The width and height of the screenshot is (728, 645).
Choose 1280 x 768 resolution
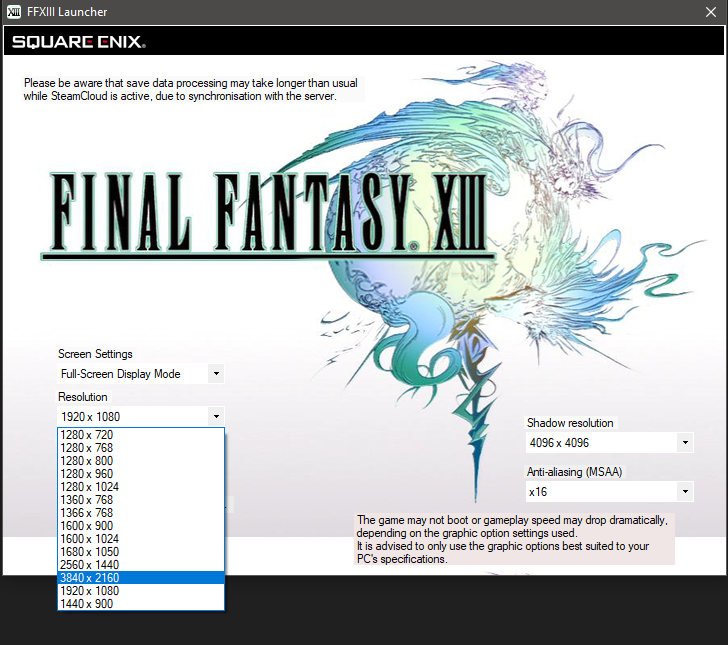(x=141, y=448)
